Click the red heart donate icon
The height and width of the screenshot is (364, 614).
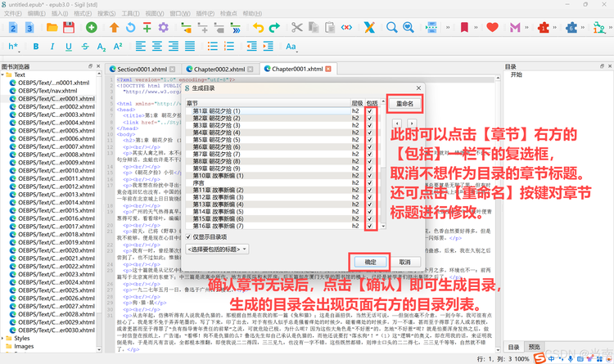click(492, 27)
